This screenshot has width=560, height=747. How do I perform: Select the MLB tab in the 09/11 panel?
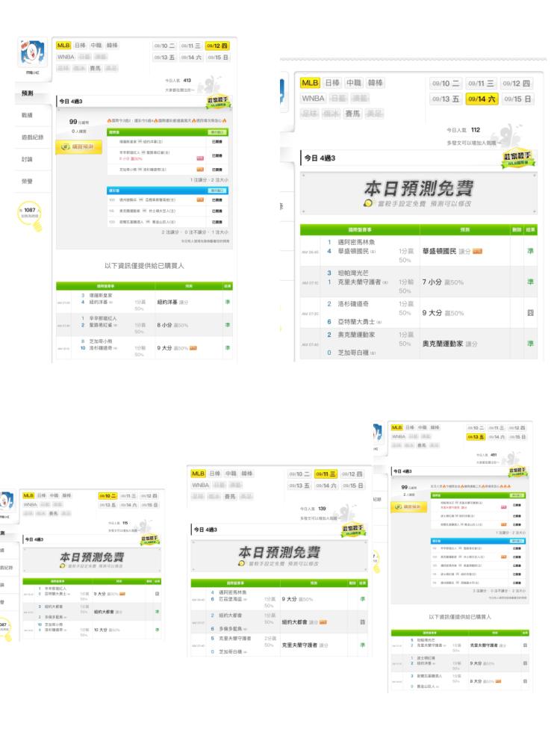pyautogui.click(x=198, y=474)
